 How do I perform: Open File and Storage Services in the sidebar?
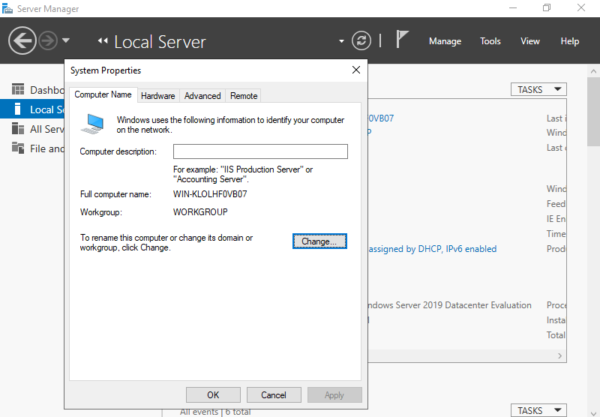pyautogui.click(x=33, y=148)
